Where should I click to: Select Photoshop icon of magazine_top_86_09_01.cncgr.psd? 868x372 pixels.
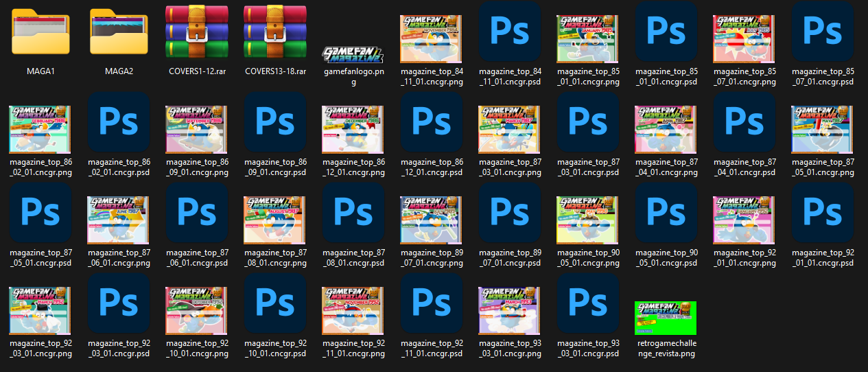[275, 122]
